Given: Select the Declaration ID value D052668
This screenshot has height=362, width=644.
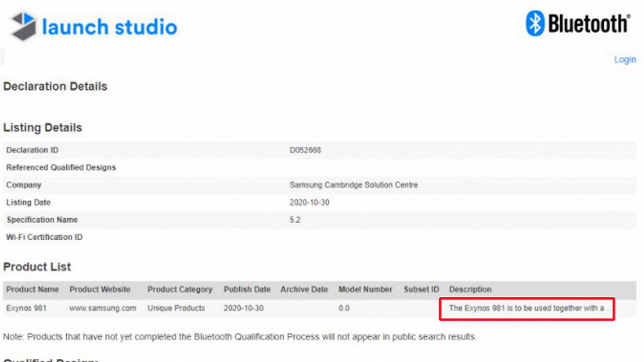Looking at the screenshot, I should [305, 150].
